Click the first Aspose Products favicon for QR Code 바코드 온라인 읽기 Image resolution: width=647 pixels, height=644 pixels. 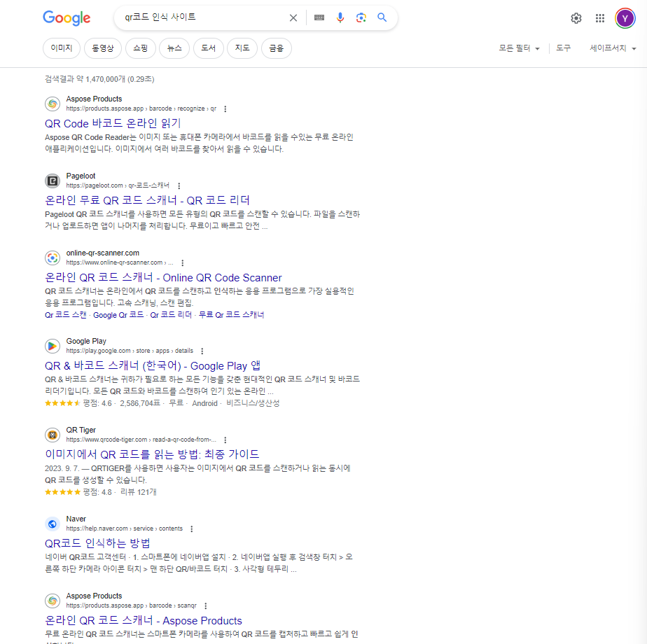pos(53,104)
